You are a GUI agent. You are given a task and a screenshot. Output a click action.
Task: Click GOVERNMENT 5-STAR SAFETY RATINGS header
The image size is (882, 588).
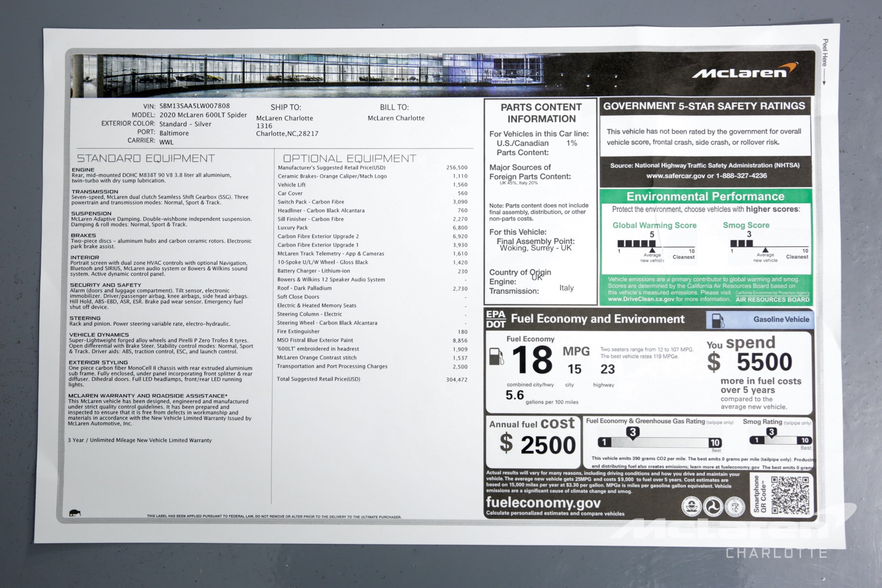click(704, 106)
